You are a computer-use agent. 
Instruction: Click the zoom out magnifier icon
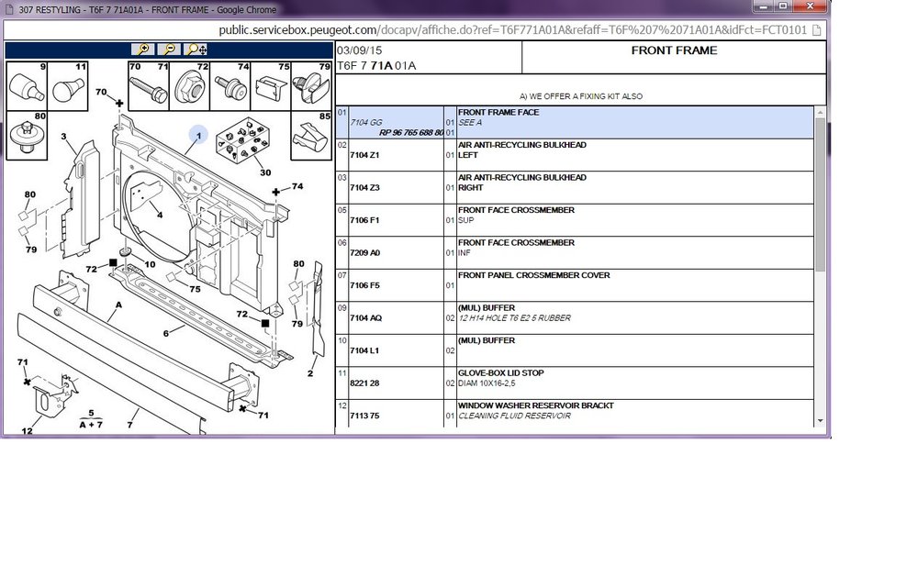tap(169, 50)
